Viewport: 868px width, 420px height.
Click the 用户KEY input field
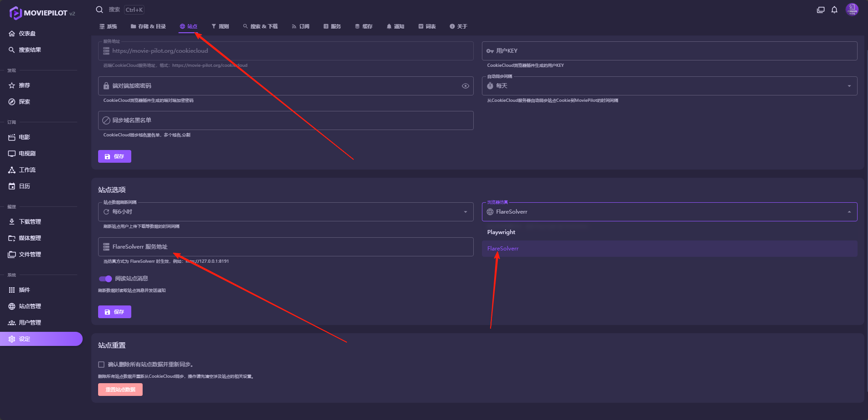click(x=670, y=51)
